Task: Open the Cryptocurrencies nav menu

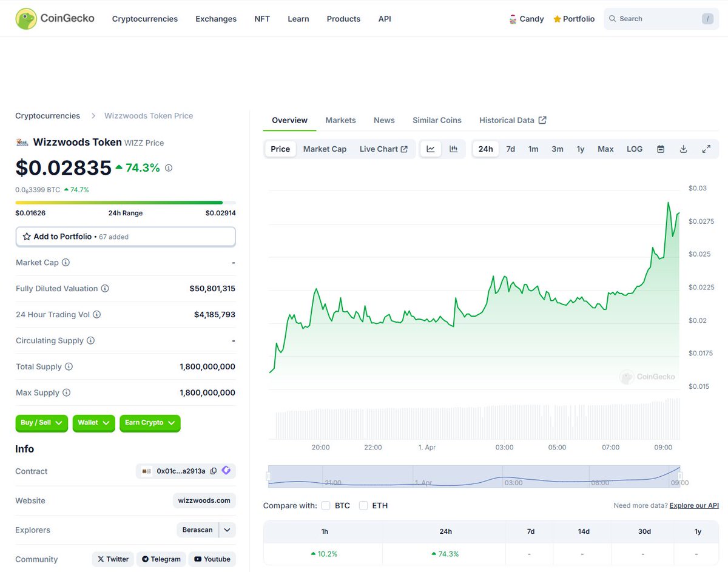Action: point(145,19)
